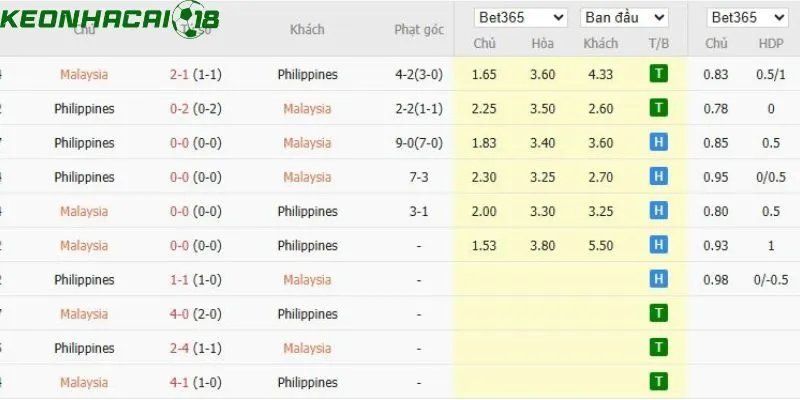This screenshot has width=800, height=400.
Task: Click green T badge in 2-4 (1-1) row
Action: point(659,347)
